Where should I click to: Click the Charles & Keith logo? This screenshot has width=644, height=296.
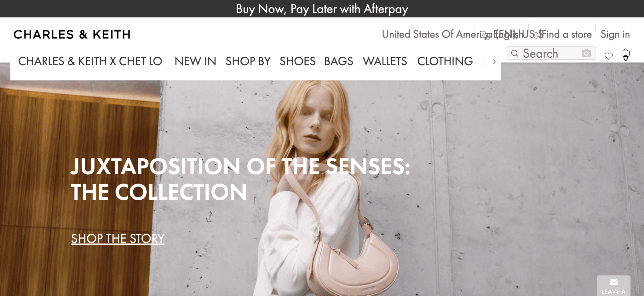[x=72, y=34]
